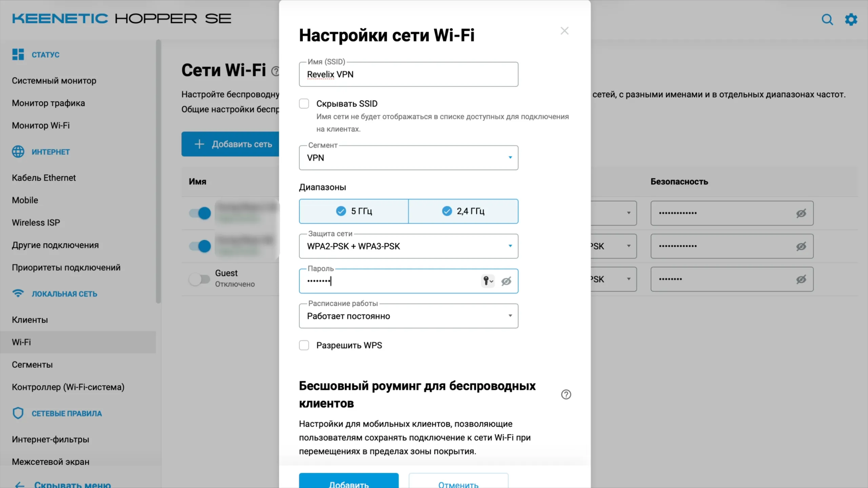
Task: Check the Разрешить WPS checkbox
Action: [x=304, y=345]
